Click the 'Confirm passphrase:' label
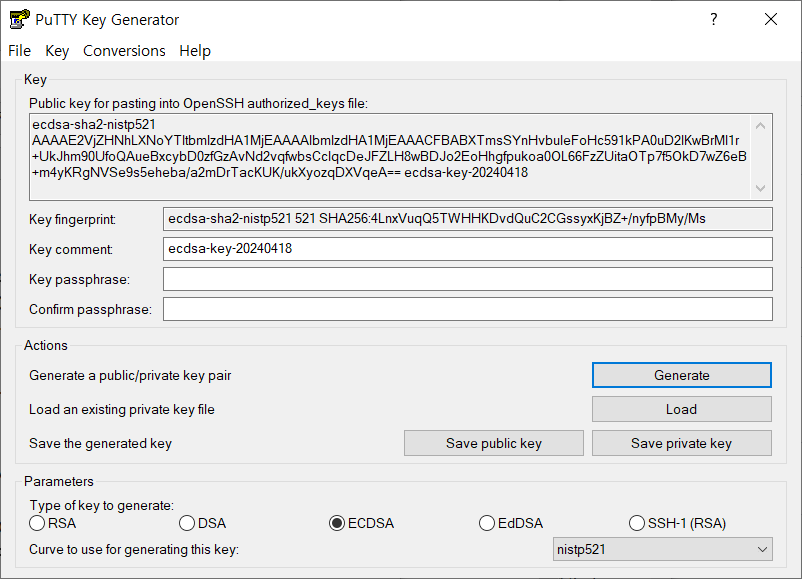 91,309
